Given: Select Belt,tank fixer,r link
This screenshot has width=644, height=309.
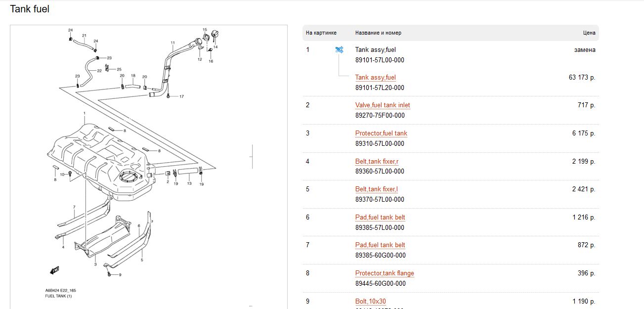Looking at the screenshot, I should (x=377, y=162).
